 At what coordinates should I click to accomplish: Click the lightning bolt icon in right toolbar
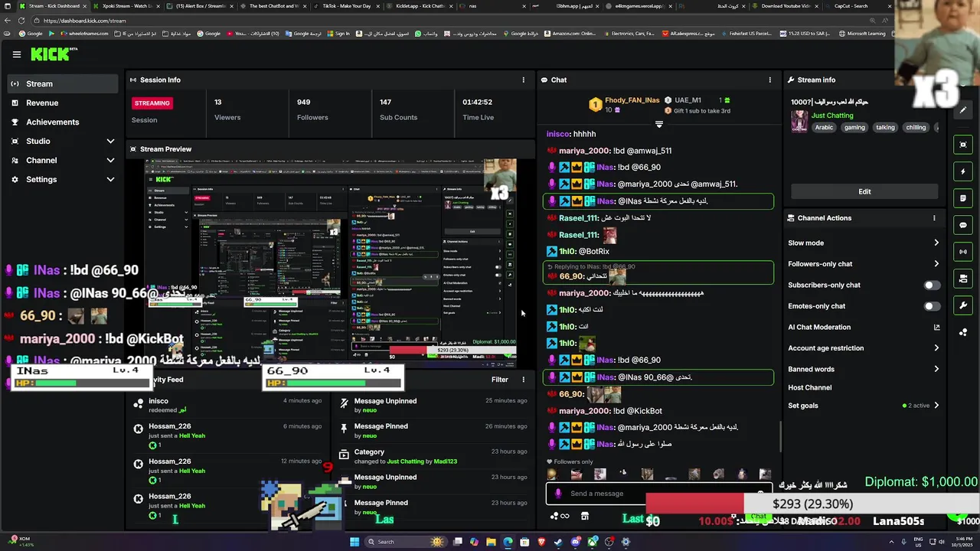point(963,171)
